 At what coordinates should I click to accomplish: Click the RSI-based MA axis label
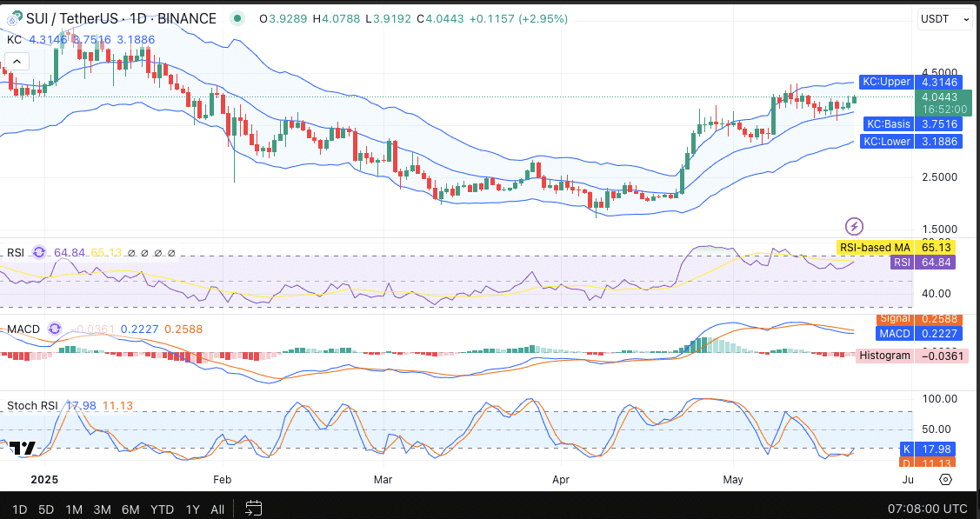click(875, 247)
